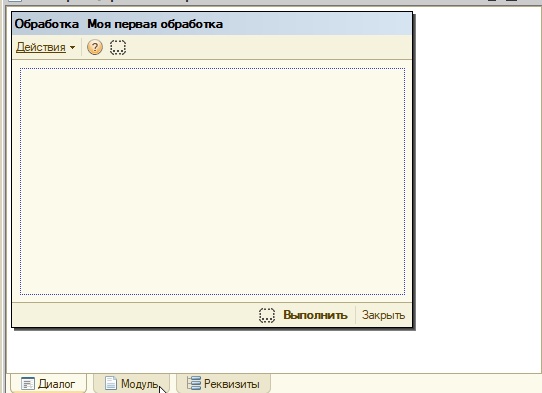Select the empty dotted form panel area
The image size is (542, 393).
[212, 181]
